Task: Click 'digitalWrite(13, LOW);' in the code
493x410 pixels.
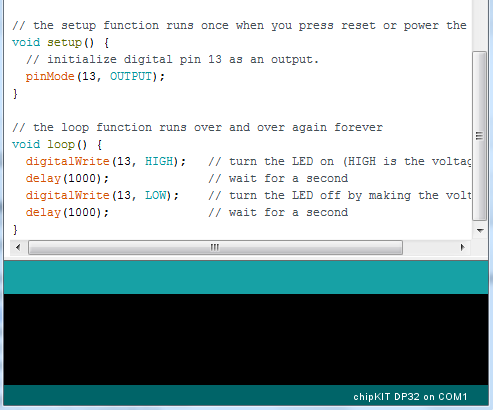Action: click(102, 196)
